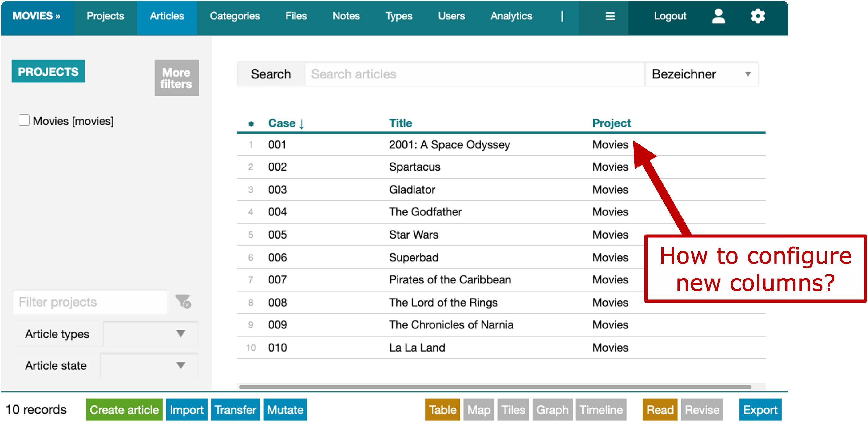Select Read mode

pyautogui.click(x=660, y=409)
